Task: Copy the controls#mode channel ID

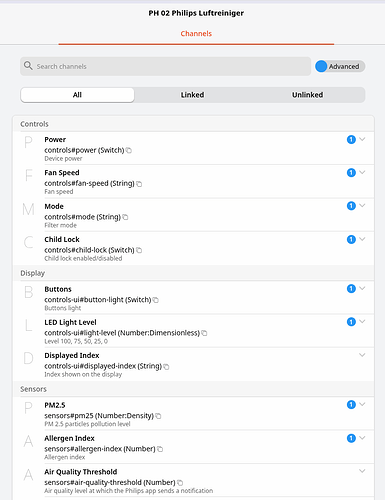Action: (x=125, y=217)
